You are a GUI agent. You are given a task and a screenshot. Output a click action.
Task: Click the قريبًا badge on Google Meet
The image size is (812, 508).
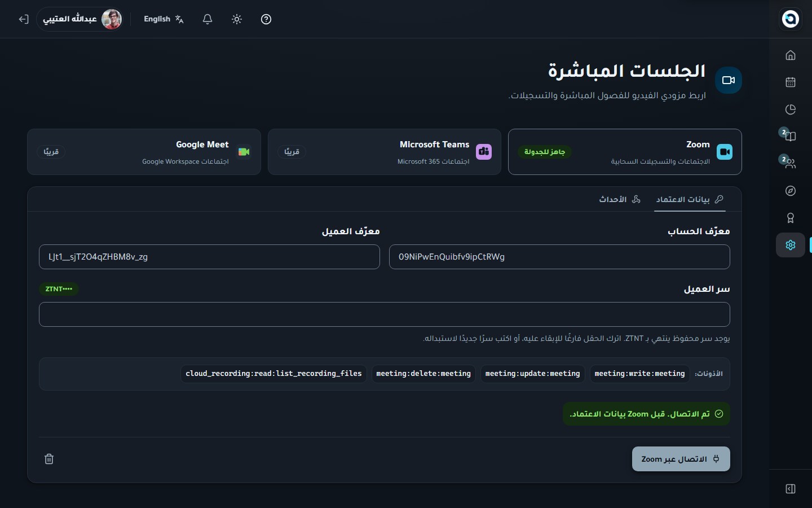pos(51,152)
